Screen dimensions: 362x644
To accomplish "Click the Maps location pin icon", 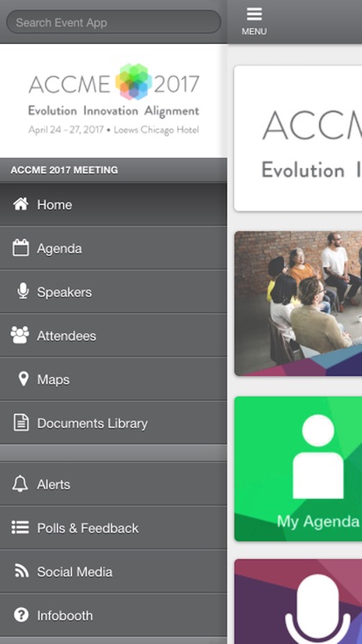I will [23, 379].
